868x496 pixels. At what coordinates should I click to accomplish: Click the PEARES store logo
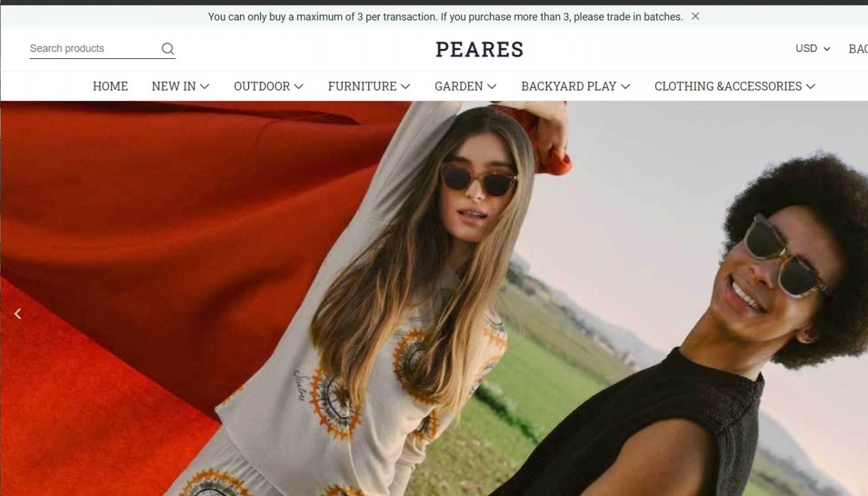click(x=479, y=49)
